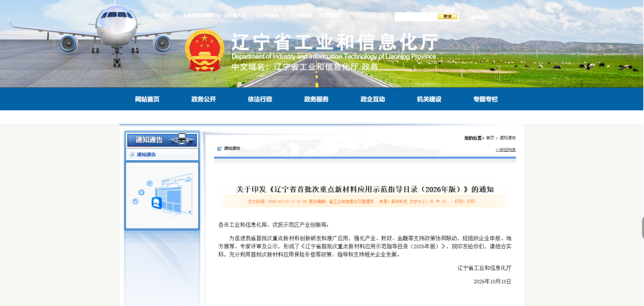The height and width of the screenshot is (306, 644).
Task: Click the sidebar illustration with screens
Action: pyautogui.click(x=162, y=196)
